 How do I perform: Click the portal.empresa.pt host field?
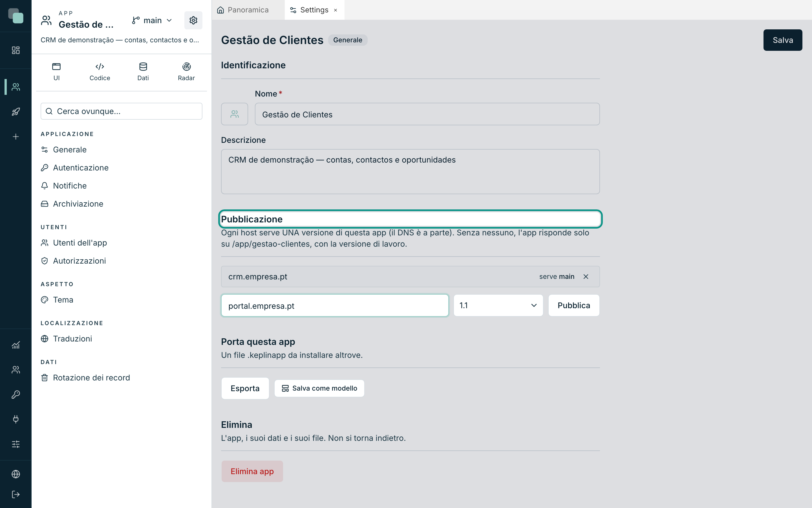click(x=335, y=305)
